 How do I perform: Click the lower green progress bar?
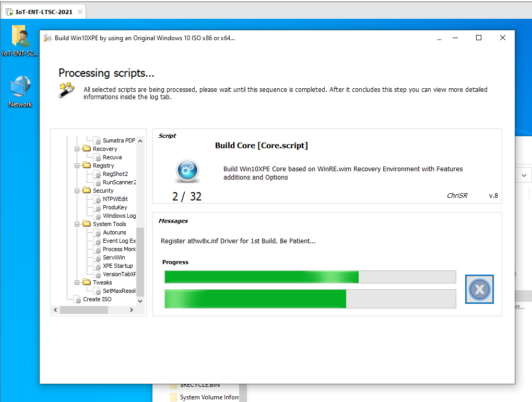(310, 299)
